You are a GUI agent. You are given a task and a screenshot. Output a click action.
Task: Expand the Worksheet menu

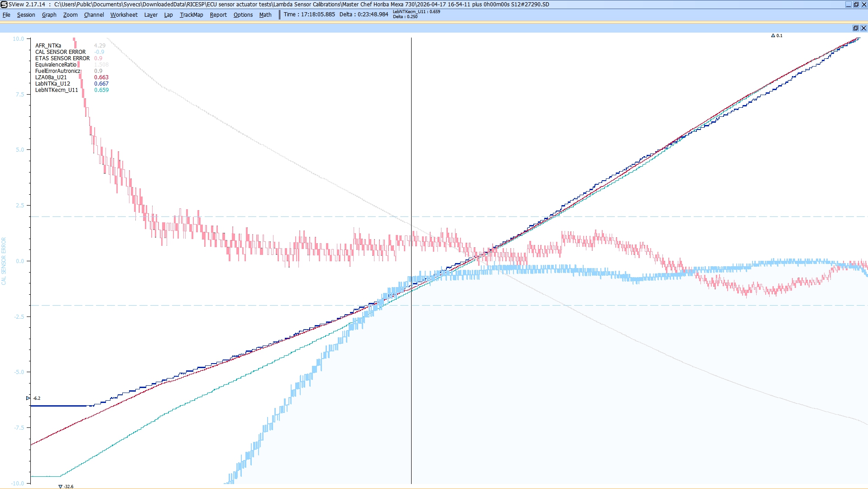click(x=124, y=15)
